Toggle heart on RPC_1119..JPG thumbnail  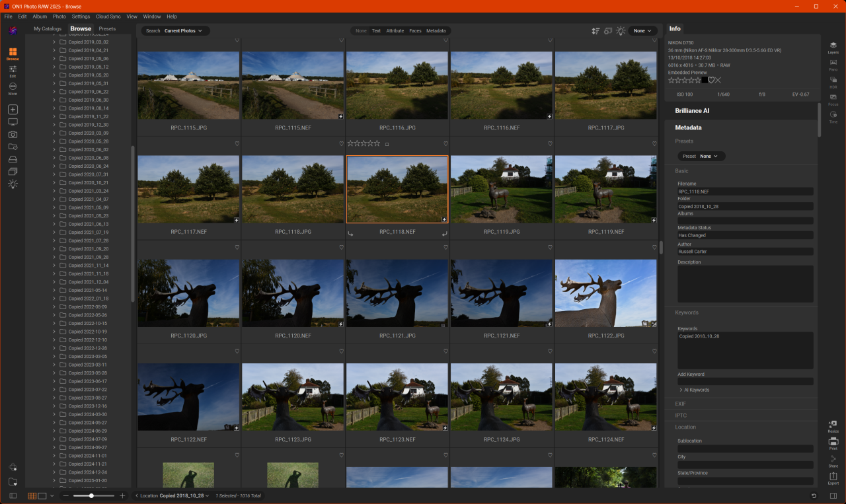click(x=550, y=144)
